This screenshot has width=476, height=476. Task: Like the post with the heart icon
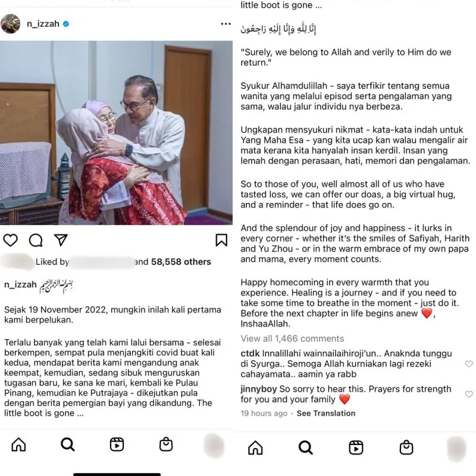click(x=11, y=240)
